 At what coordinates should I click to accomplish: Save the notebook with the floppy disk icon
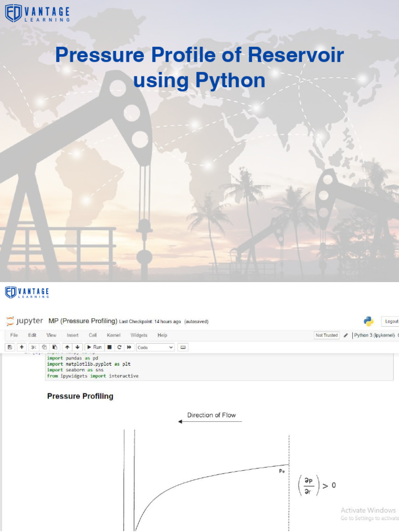point(10,347)
